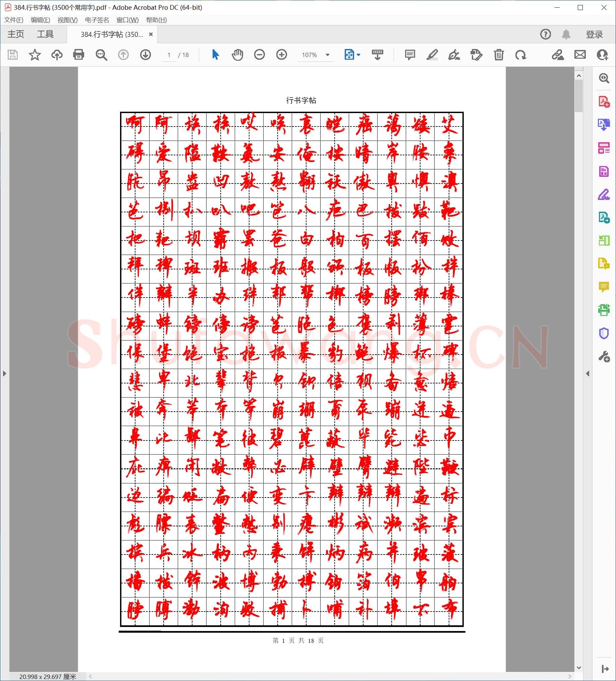Click the zoom in plus icon
Screen dimensions: 616x681
coord(281,54)
